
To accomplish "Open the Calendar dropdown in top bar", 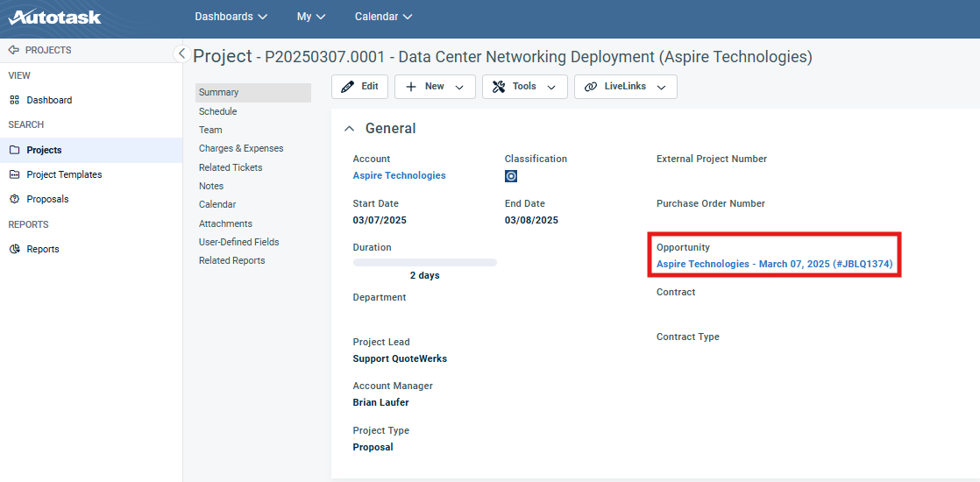I will click(384, 17).
